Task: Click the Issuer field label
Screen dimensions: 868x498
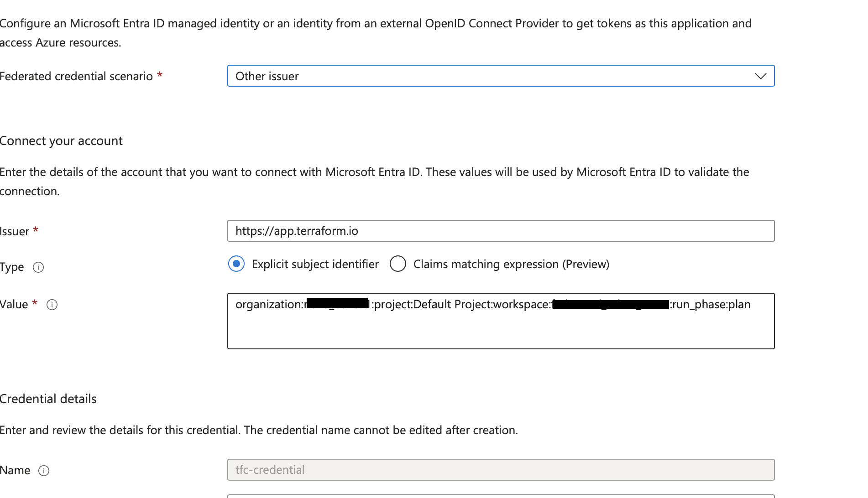Action: click(x=15, y=231)
